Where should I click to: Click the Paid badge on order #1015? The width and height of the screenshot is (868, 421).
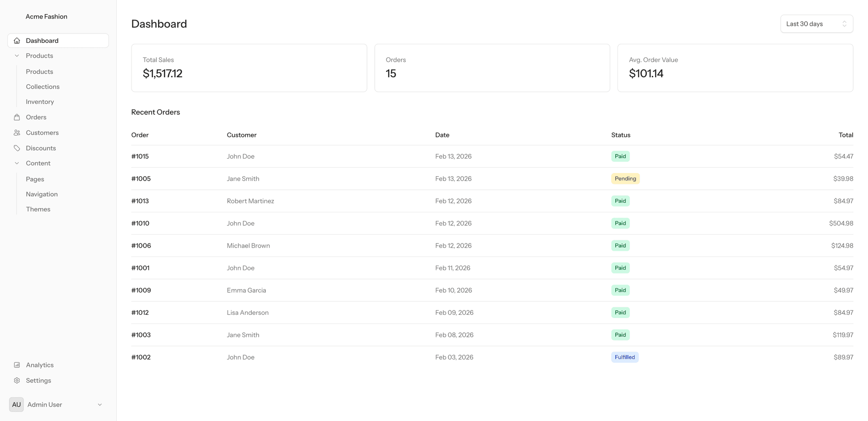click(x=620, y=156)
